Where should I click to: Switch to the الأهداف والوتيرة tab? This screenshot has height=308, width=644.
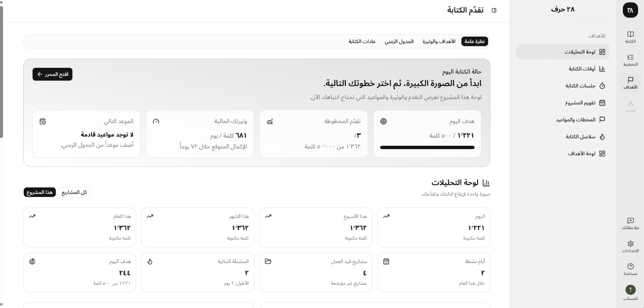[439, 42]
